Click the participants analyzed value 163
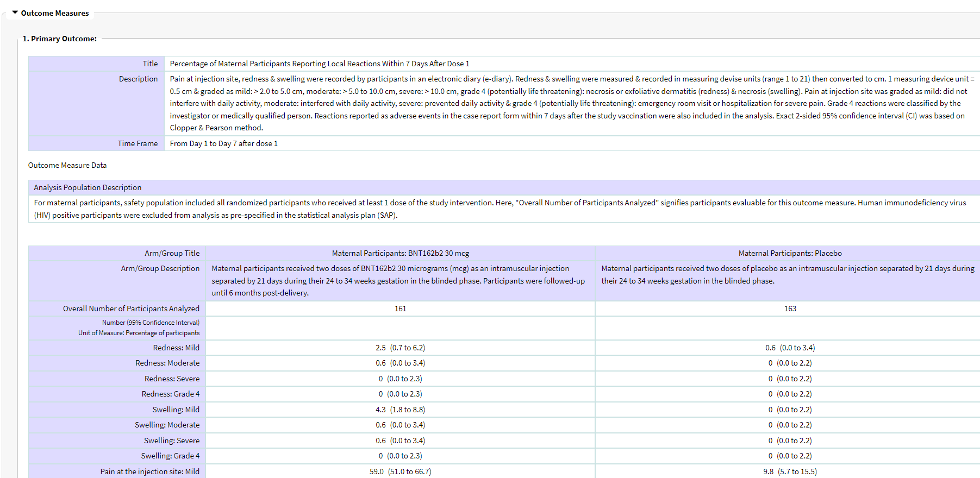Viewport: 980px width, 478px height. pos(790,309)
